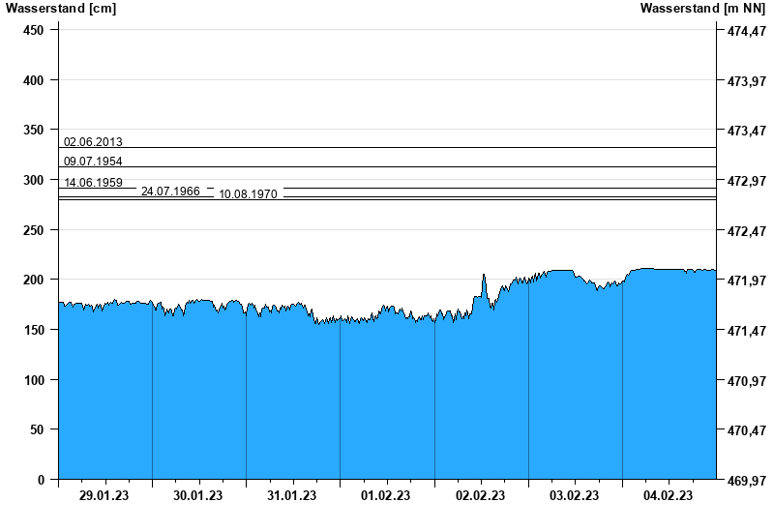Select the 350 cm axis label
774x532 pixels.
(x=34, y=131)
